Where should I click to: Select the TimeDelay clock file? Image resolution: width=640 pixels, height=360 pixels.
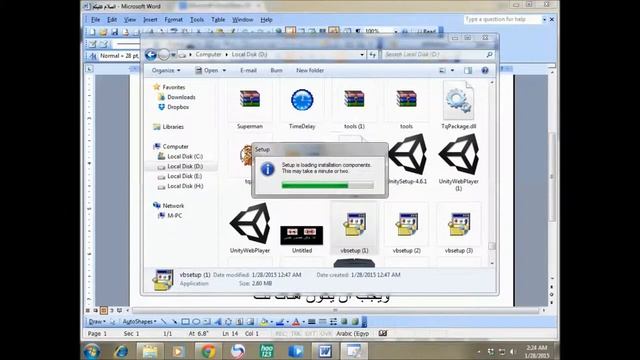302,105
